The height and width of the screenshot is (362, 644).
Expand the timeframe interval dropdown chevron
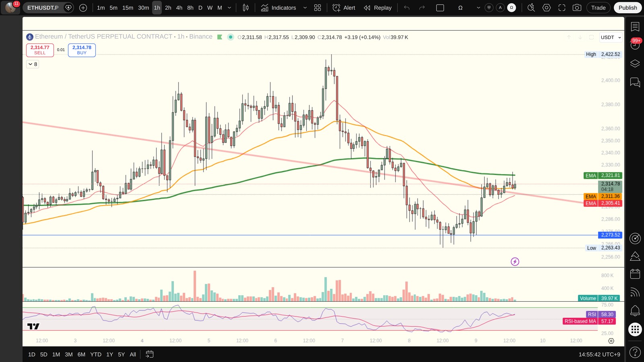pyautogui.click(x=229, y=8)
